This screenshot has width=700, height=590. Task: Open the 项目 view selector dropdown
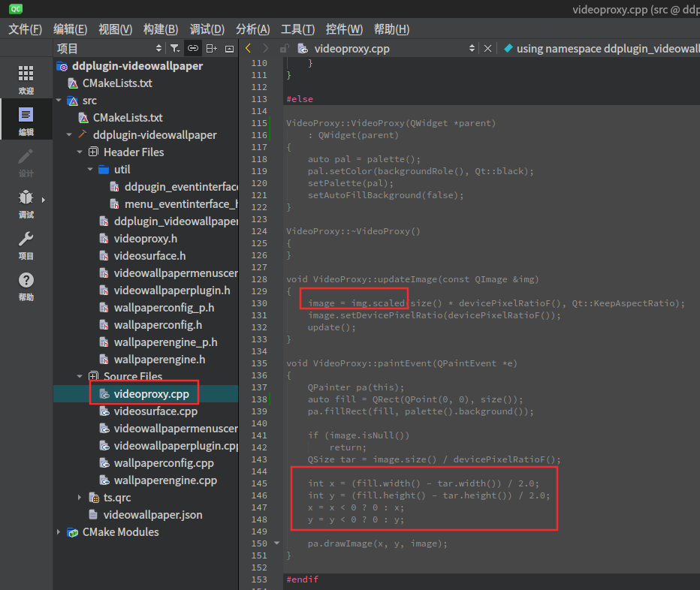[x=110, y=48]
